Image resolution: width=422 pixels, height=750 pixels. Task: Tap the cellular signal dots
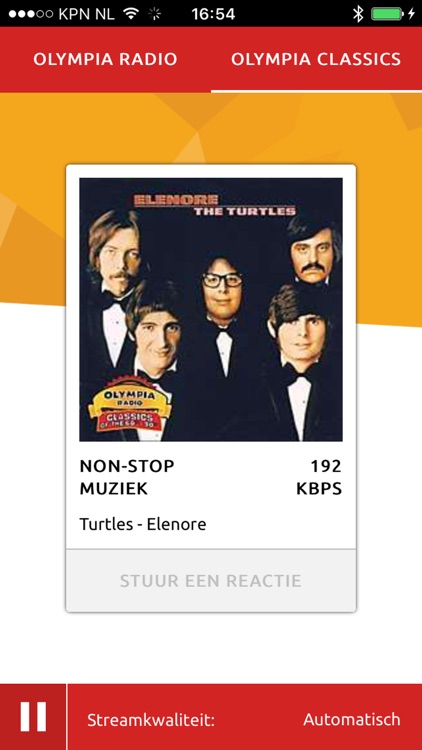[x=31, y=14]
